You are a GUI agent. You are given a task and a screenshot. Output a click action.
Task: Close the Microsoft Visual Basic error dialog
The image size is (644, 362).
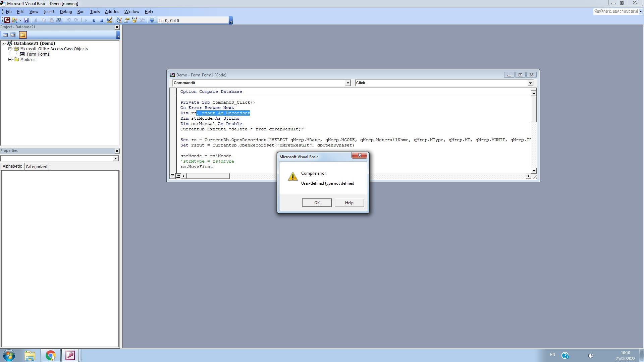coord(359,155)
